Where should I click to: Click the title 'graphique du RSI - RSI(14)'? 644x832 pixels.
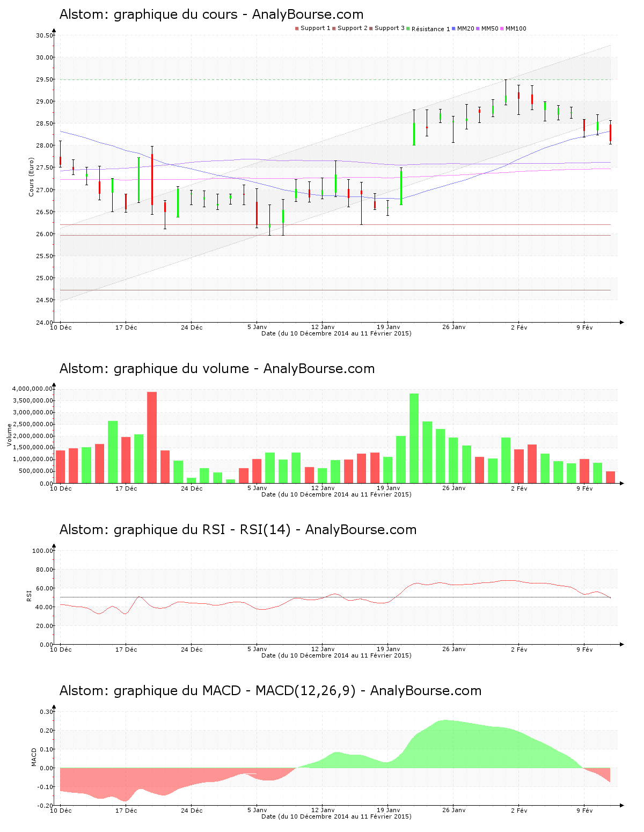click(202, 530)
